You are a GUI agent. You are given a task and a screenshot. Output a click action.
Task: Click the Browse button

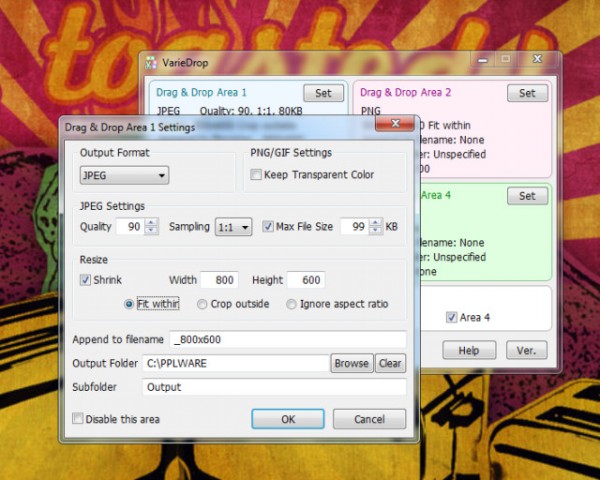pos(352,363)
